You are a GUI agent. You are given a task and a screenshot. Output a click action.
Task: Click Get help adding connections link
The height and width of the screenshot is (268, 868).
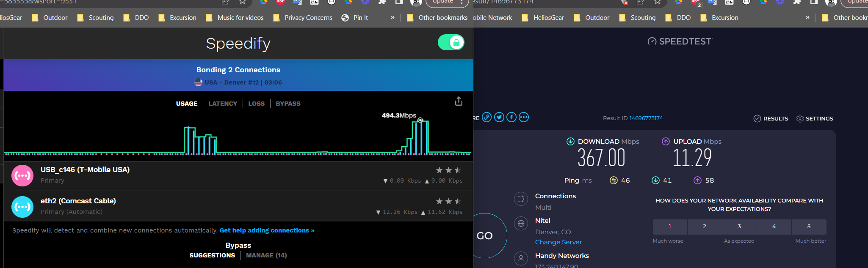tap(267, 230)
